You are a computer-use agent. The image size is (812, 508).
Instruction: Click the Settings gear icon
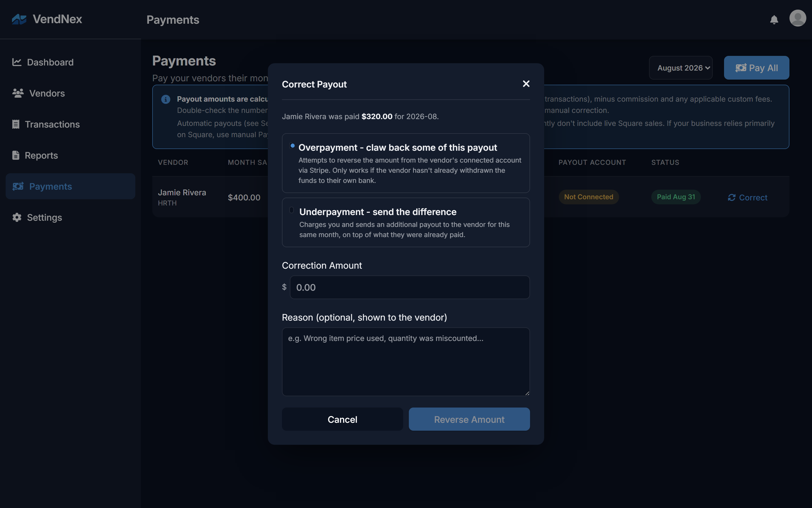coord(17,217)
